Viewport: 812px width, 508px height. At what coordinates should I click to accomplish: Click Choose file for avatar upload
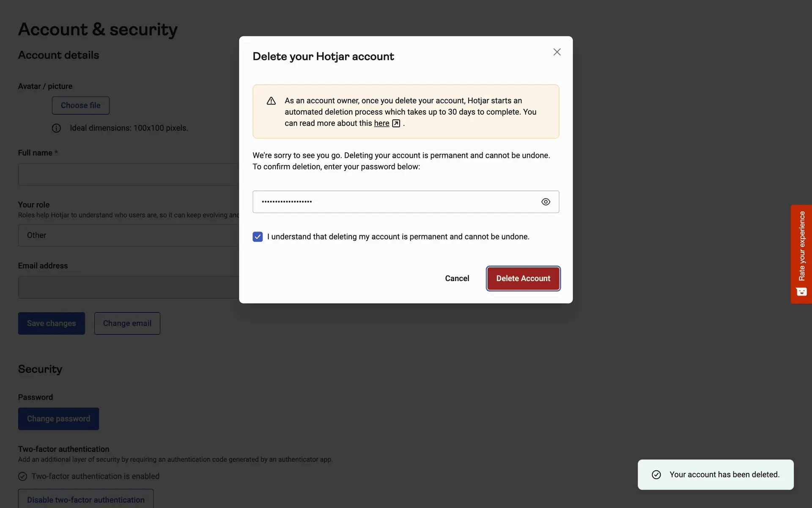(80, 105)
